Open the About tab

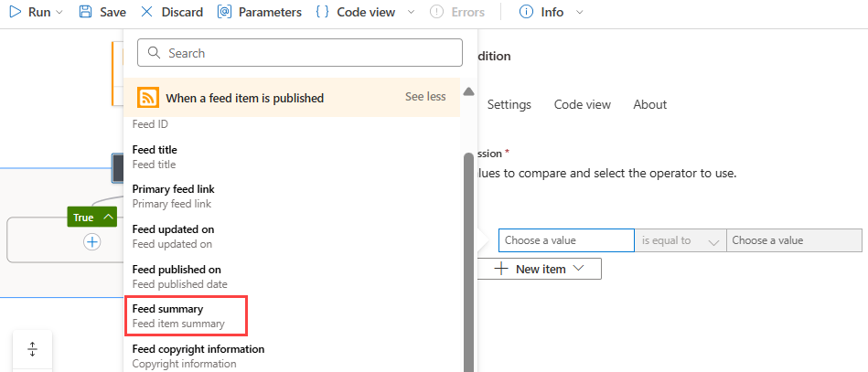point(649,104)
